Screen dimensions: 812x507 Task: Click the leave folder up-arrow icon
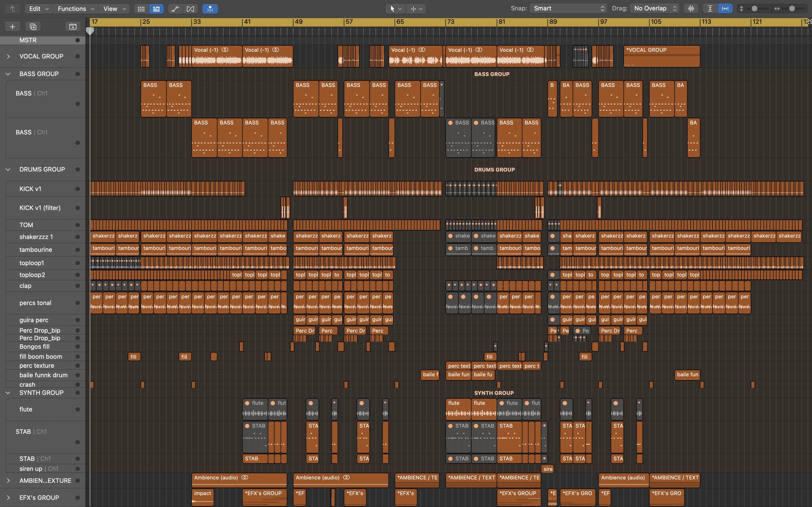12,9
